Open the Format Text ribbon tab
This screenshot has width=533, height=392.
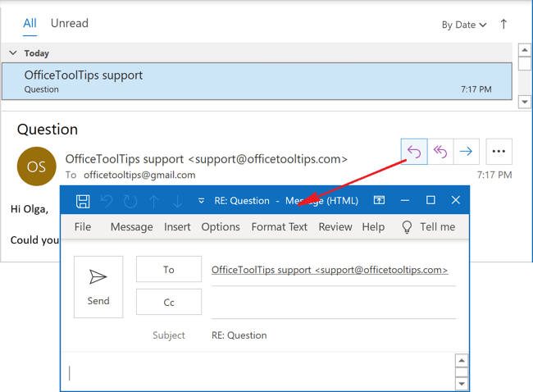click(279, 227)
